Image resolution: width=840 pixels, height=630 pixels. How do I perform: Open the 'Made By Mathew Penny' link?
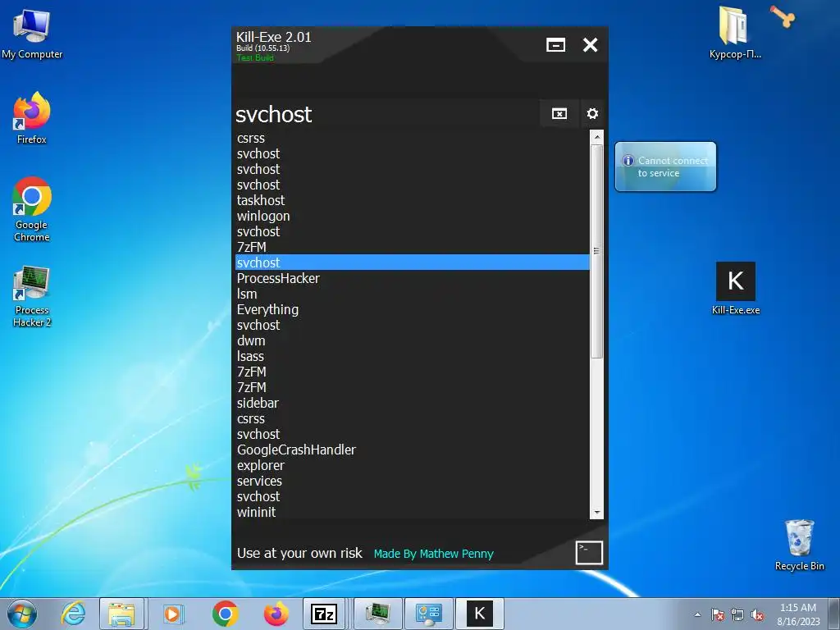tap(433, 554)
